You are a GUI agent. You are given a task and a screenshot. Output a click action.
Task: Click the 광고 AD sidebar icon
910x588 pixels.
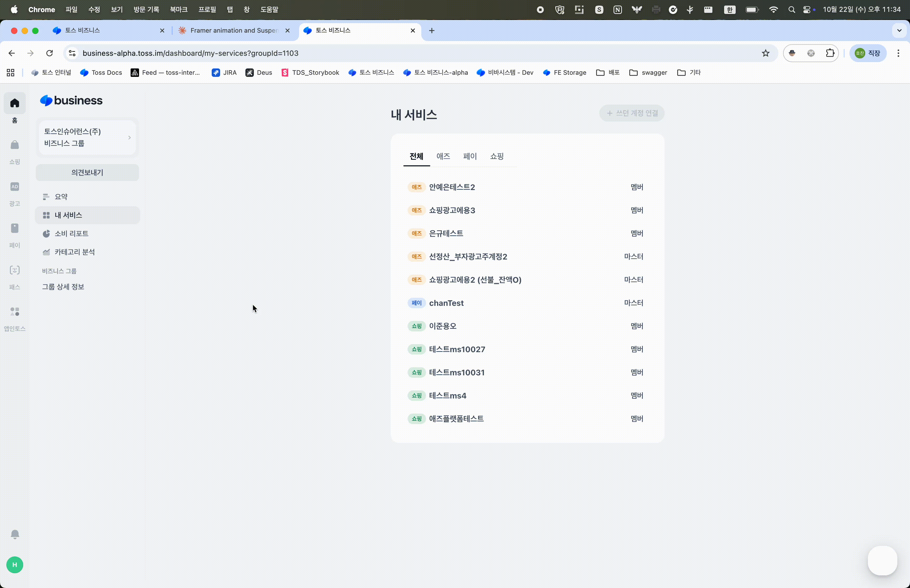(x=14, y=187)
